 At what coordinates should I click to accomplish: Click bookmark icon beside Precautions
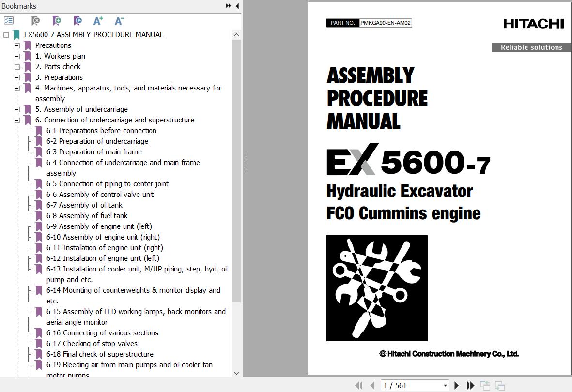(x=27, y=45)
